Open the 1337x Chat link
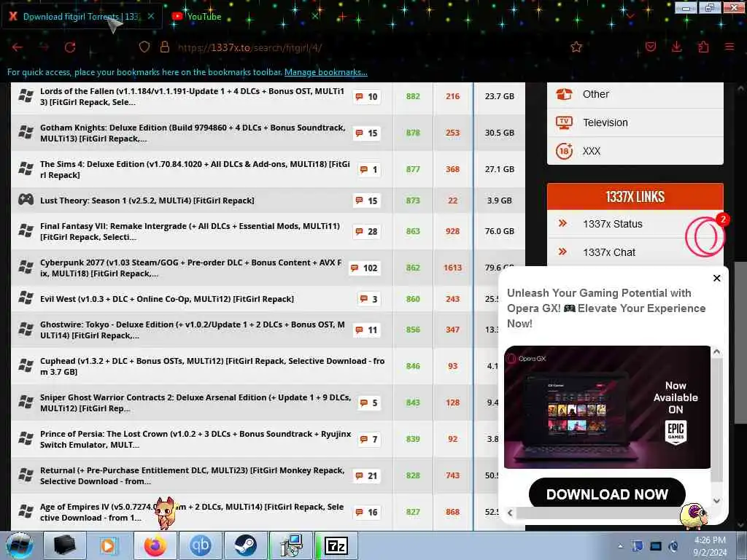 pyautogui.click(x=609, y=252)
